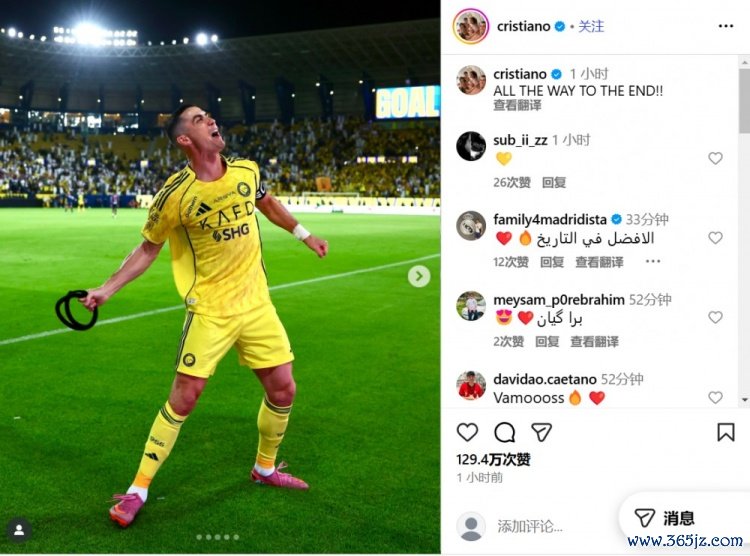This screenshot has height=556, width=750.
Task: Show tagged people icon on the photo
Action: pos(19,530)
